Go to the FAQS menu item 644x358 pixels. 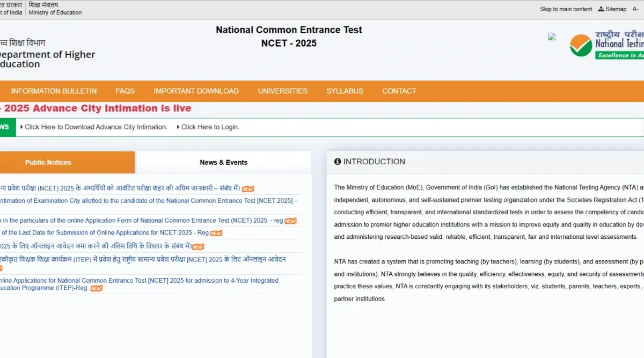125,91
